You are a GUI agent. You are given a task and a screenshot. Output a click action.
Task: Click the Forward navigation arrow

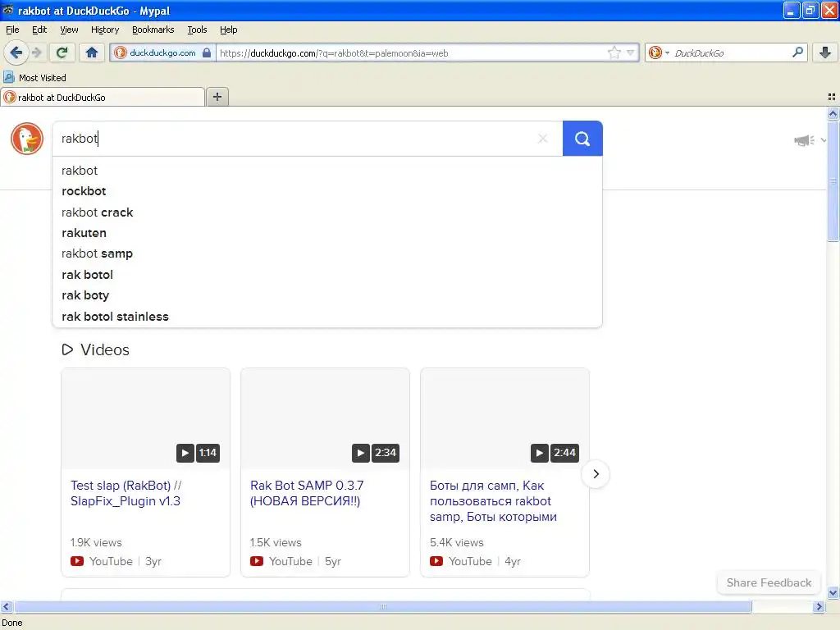click(x=36, y=52)
